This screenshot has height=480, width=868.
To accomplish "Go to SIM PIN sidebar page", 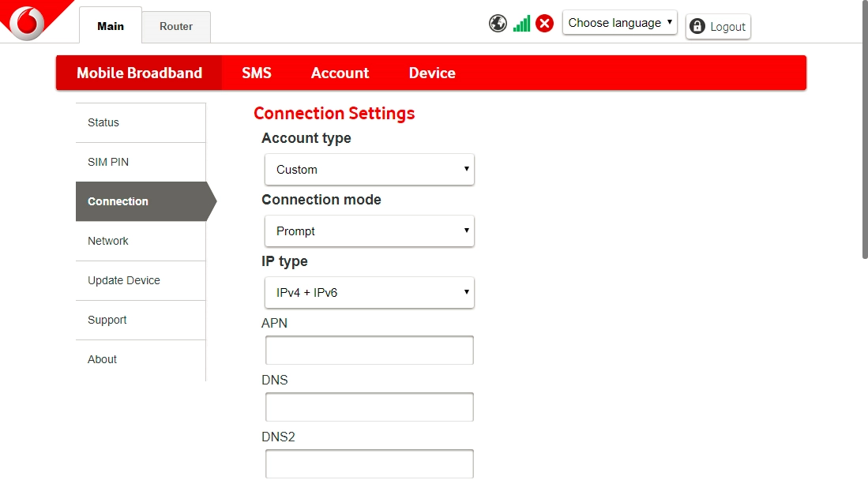I will point(108,162).
